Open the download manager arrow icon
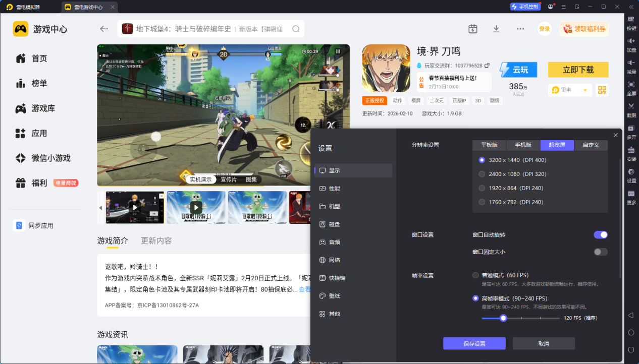This screenshot has width=639, height=364. point(496,29)
